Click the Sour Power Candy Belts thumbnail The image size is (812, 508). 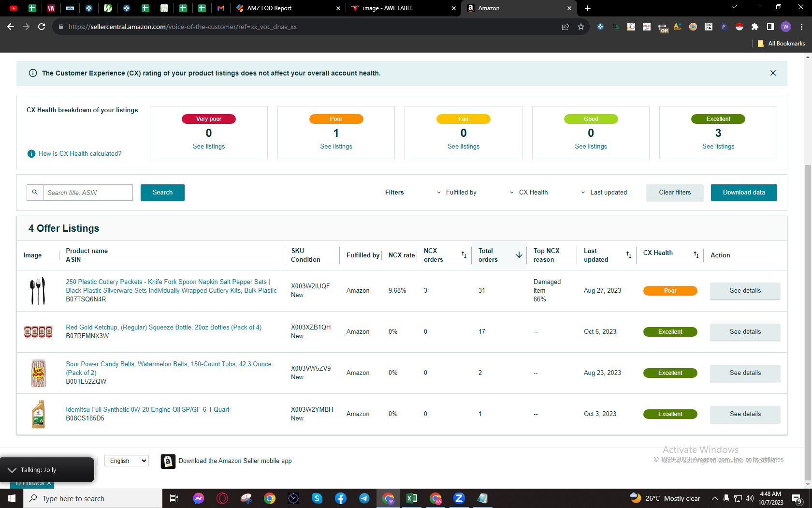pos(38,373)
